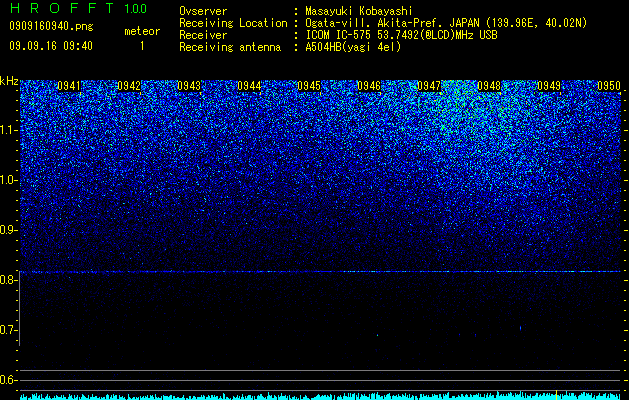
Task: Click the 0942 time marker label
Action: point(129,86)
